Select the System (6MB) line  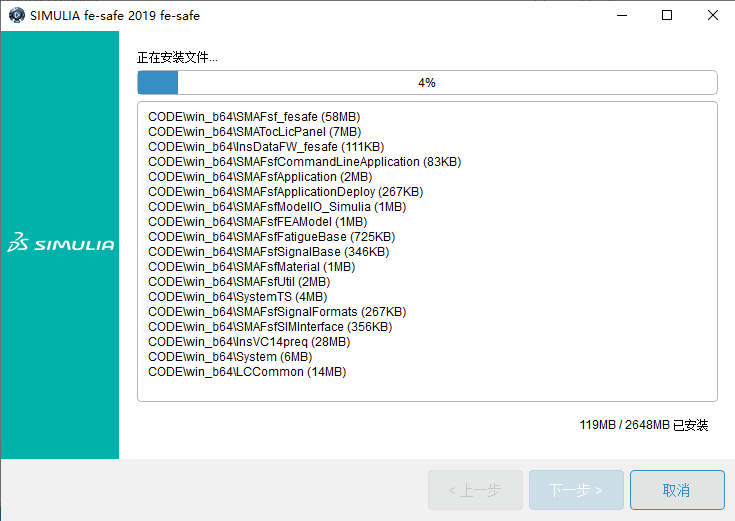(230, 357)
